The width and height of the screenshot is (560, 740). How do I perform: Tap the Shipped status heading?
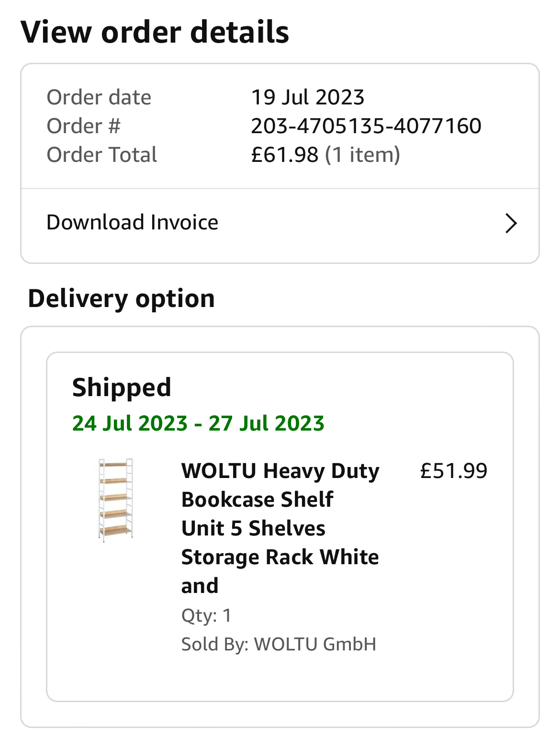tap(122, 387)
